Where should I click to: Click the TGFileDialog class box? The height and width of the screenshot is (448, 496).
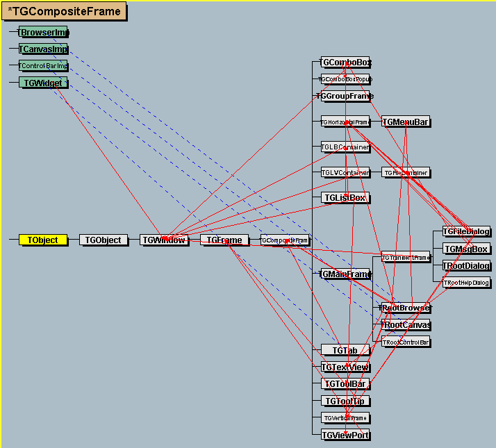click(x=467, y=231)
